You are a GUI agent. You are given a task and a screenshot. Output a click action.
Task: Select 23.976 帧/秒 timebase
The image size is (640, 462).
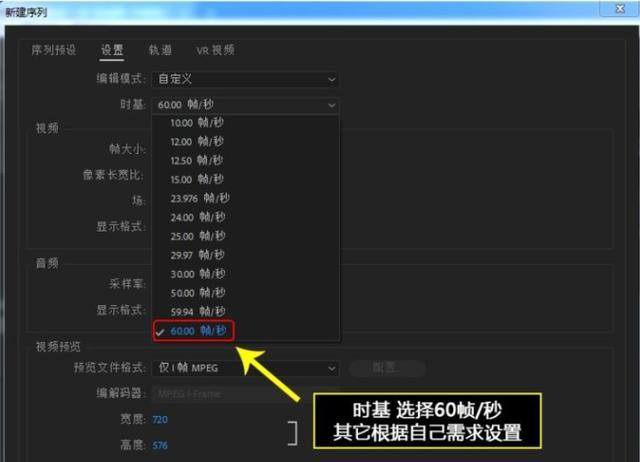[x=246, y=198]
